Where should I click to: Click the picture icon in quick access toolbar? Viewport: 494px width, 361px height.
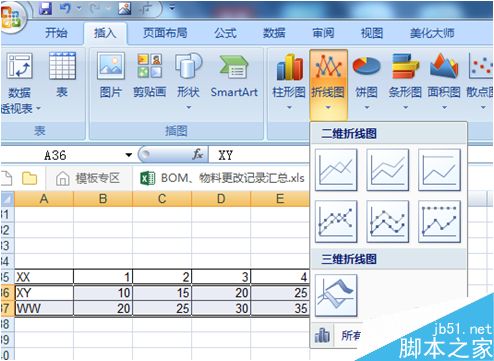point(124,9)
